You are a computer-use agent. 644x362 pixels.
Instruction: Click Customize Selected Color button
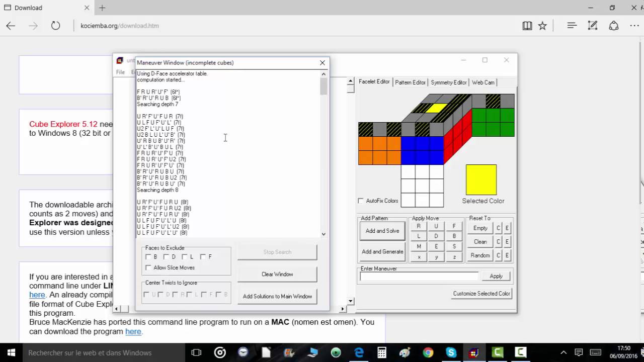[481, 294]
